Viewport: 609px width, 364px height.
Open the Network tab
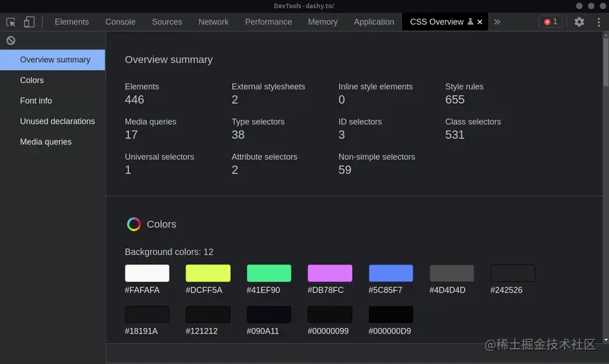pyautogui.click(x=214, y=21)
